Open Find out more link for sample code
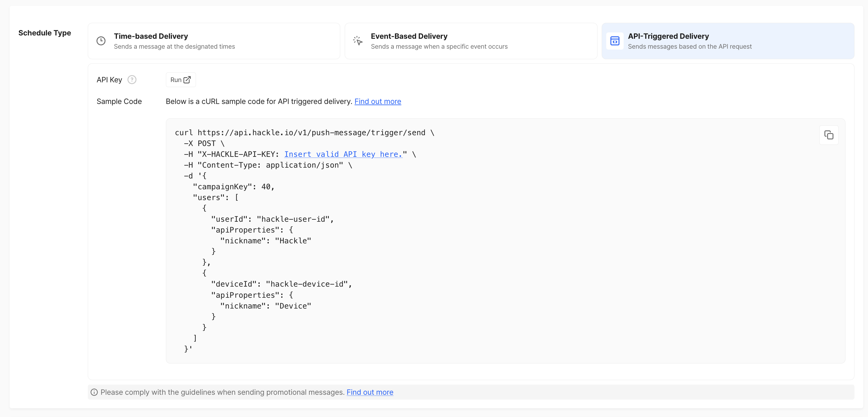868x417 pixels. click(377, 101)
